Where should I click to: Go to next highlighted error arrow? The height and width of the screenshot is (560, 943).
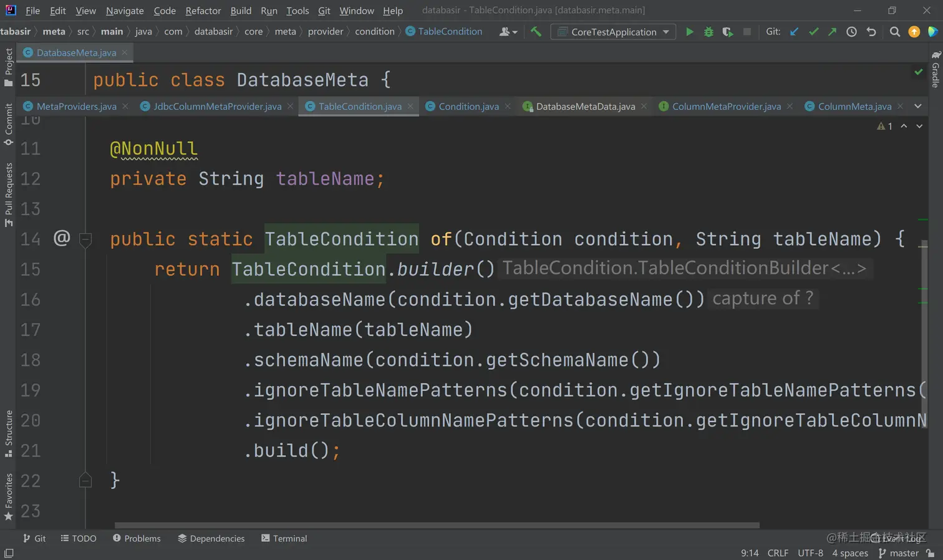click(x=919, y=126)
